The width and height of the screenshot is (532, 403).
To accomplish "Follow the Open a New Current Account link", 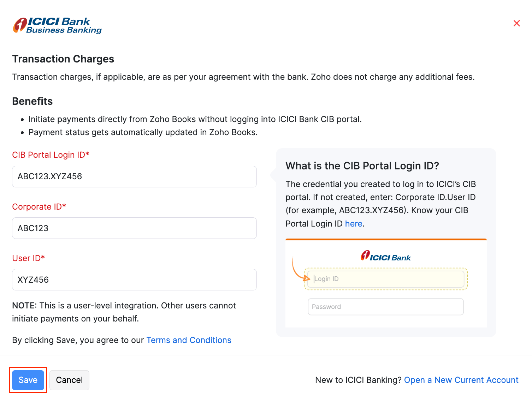I will point(461,380).
